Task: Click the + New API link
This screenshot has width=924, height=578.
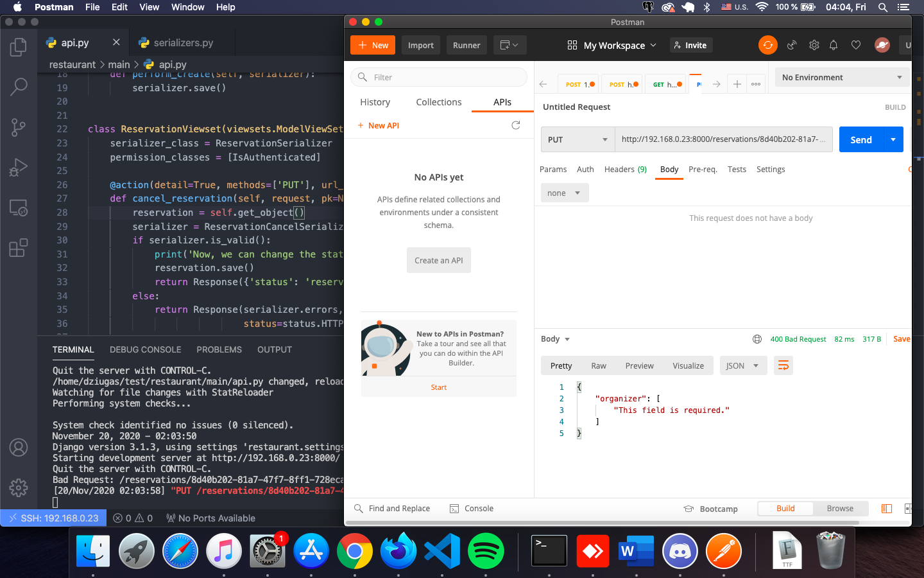Action: pos(379,125)
